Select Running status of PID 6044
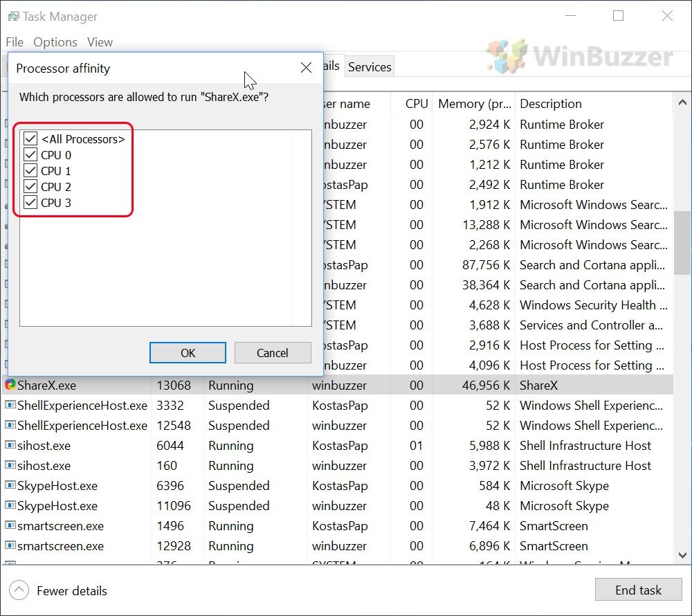This screenshot has height=616, width=692. pyautogui.click(x=231, y=446)
